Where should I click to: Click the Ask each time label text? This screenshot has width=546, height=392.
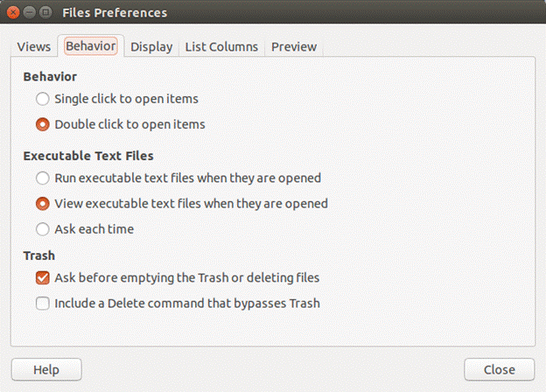point(94,229)
